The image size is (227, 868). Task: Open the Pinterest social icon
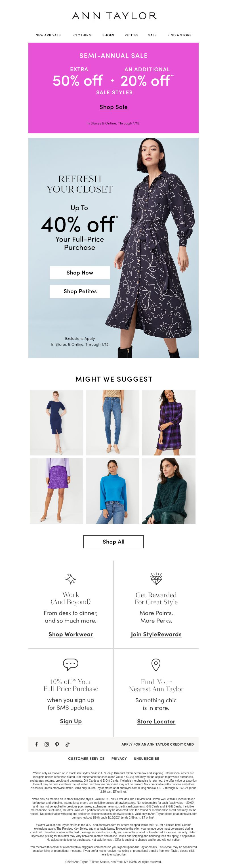(x=57, y=744)
